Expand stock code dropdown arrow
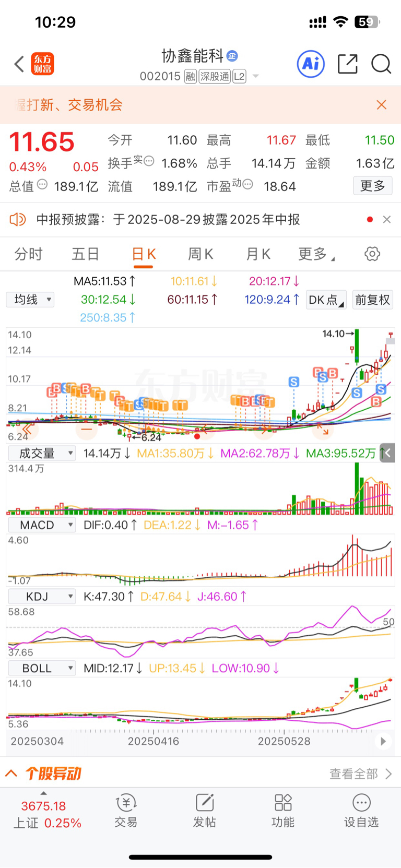 256,76
